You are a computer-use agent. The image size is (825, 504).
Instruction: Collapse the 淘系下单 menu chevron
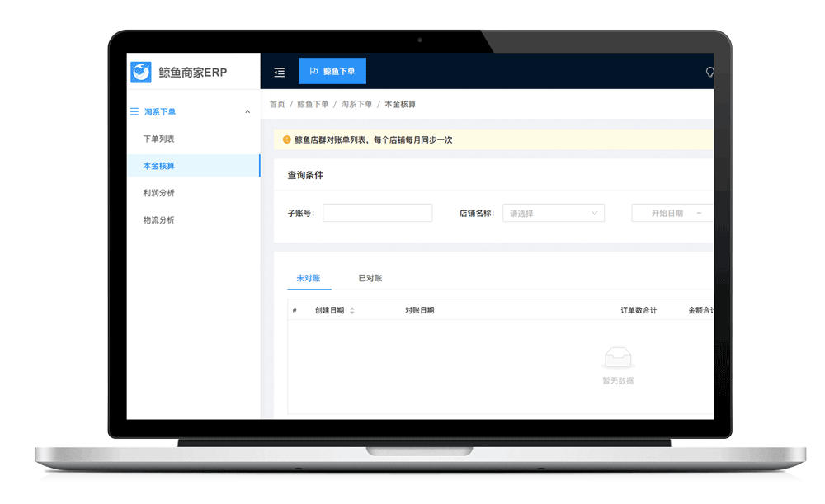pos(247,112)
